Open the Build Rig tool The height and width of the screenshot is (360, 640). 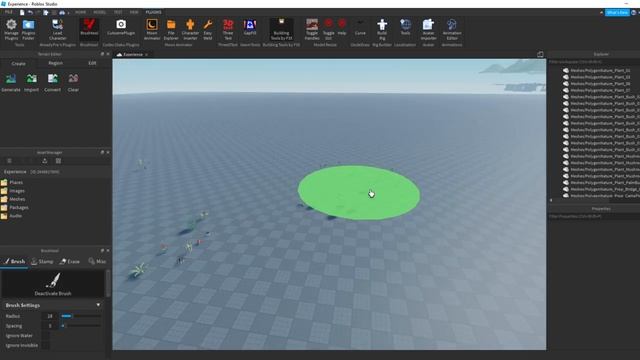tap(382, 29)
